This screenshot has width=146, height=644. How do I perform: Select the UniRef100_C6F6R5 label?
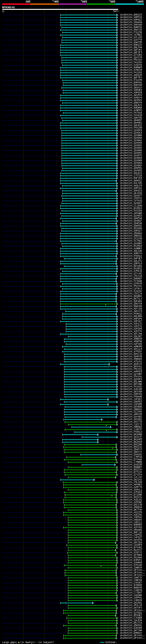(x=131, y=404)
